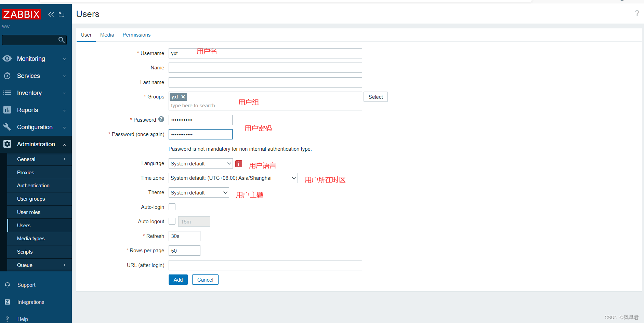Click the Inventory list icon
The image size is (644, 323).
point(7,93)
